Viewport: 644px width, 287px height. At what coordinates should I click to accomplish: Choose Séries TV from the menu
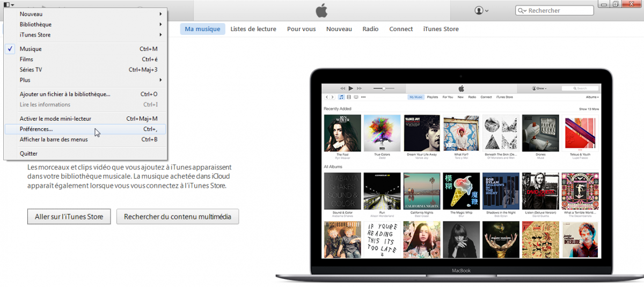click(x=85, y=70)
